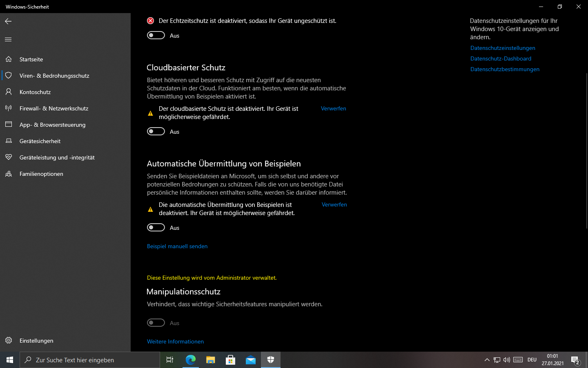Click Manipulationsschutz heading

tap(183, 292)
